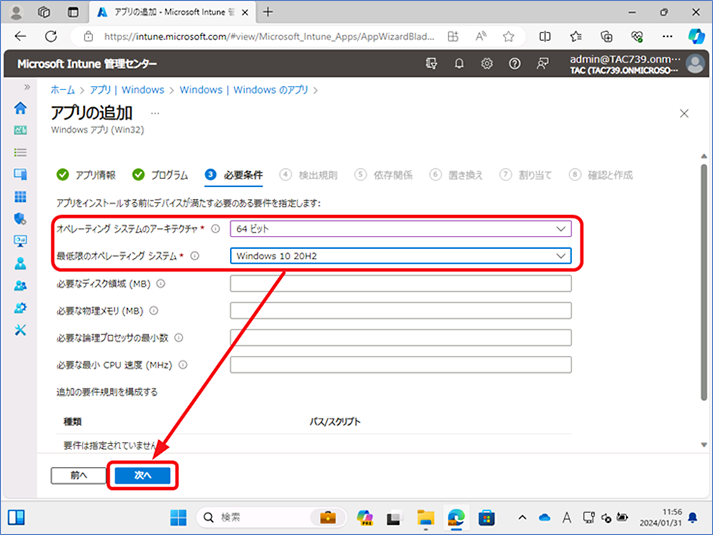Image resolution: width=713 pixels, height=535 pixels.
Task: Show info for minimum operating system
Action: (195, 256)
